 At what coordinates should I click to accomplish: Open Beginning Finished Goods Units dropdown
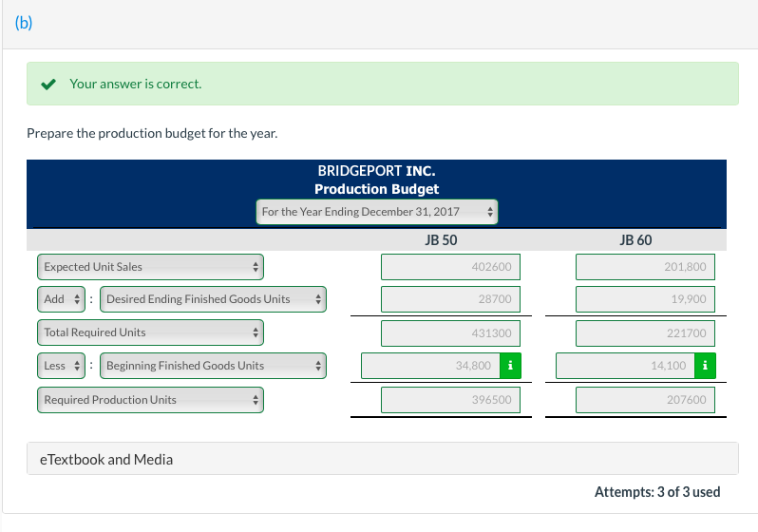coord(213,366)
